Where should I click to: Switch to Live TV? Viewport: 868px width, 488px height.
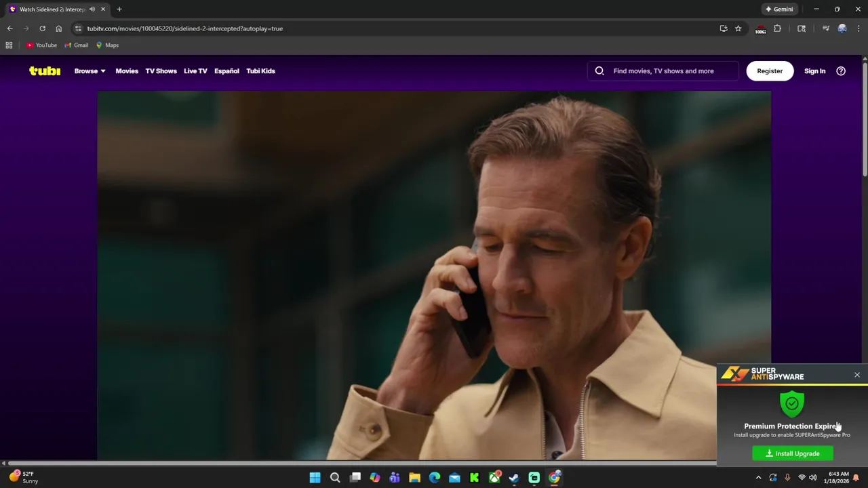[x=195, y=71]
